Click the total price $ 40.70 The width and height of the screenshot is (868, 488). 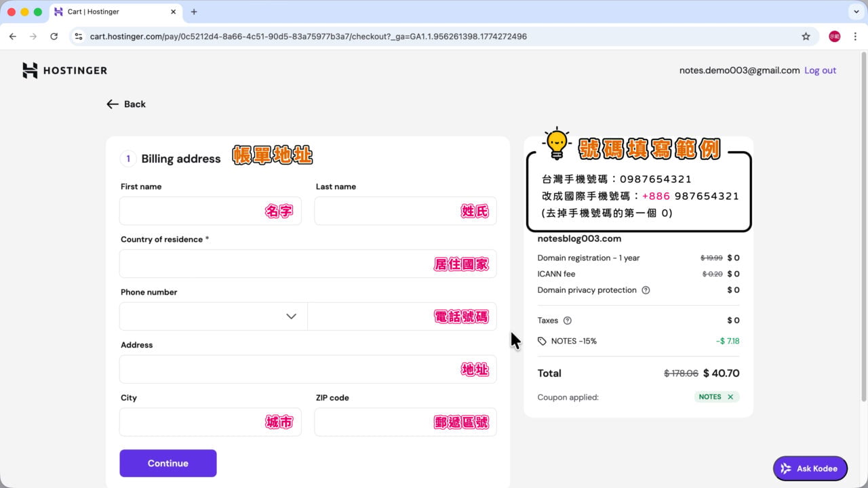pyautogui.click(x=722, y=373)
